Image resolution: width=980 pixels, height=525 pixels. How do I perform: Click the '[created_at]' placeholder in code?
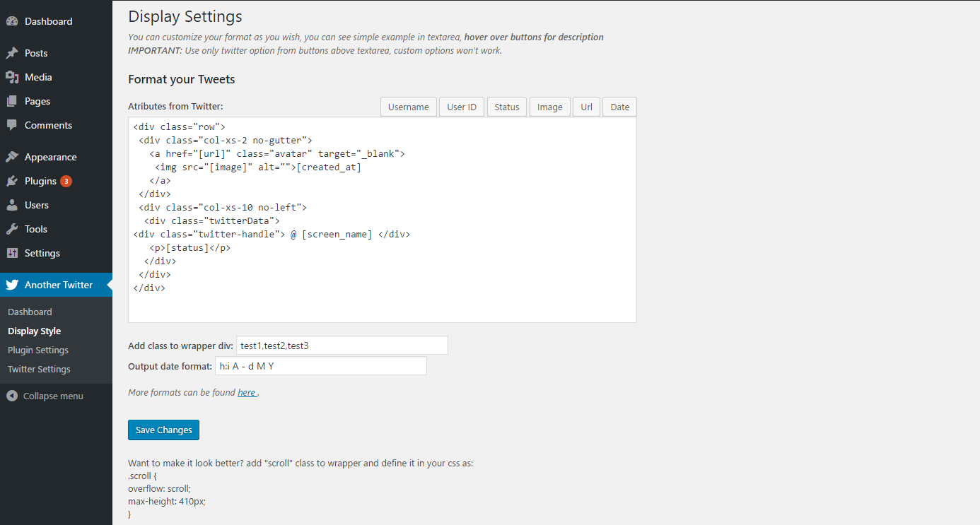tap(329, 167)
